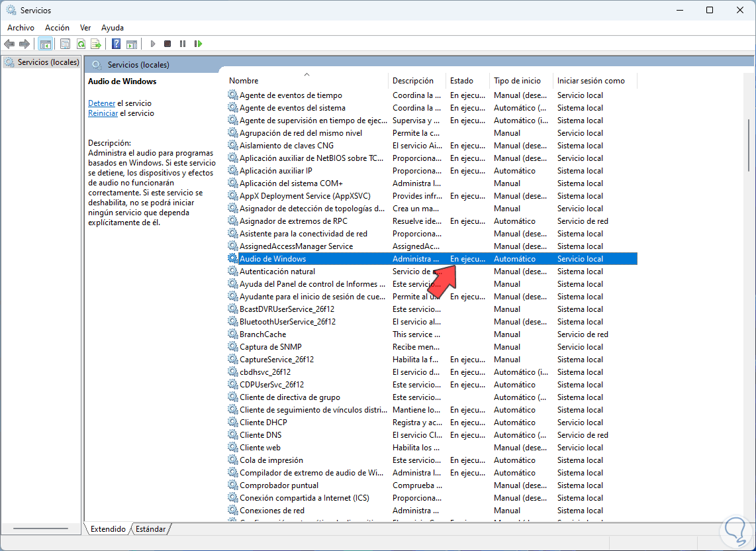Toggle the action pane toolbar icon

[x=132, y=44]
